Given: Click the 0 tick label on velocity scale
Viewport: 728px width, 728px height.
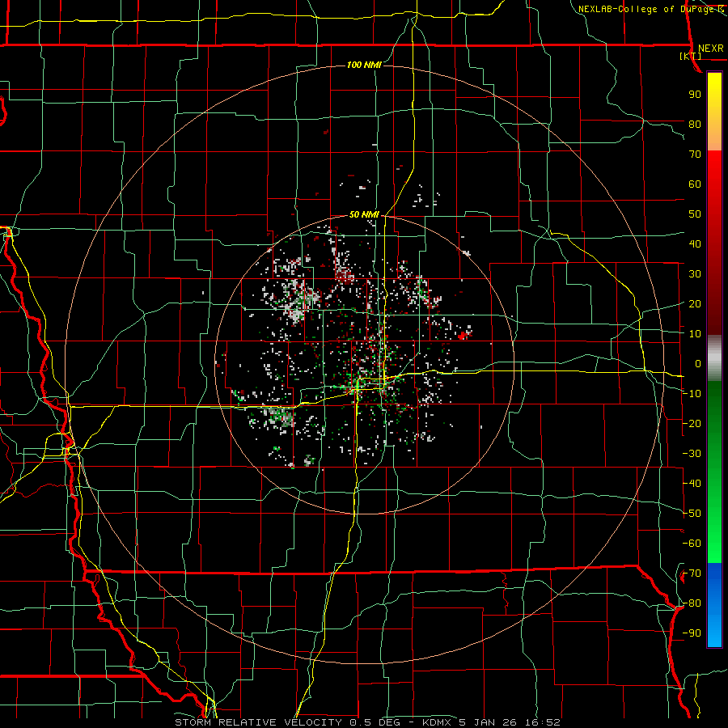Looking at the screenshot, I should coord(698,363).
